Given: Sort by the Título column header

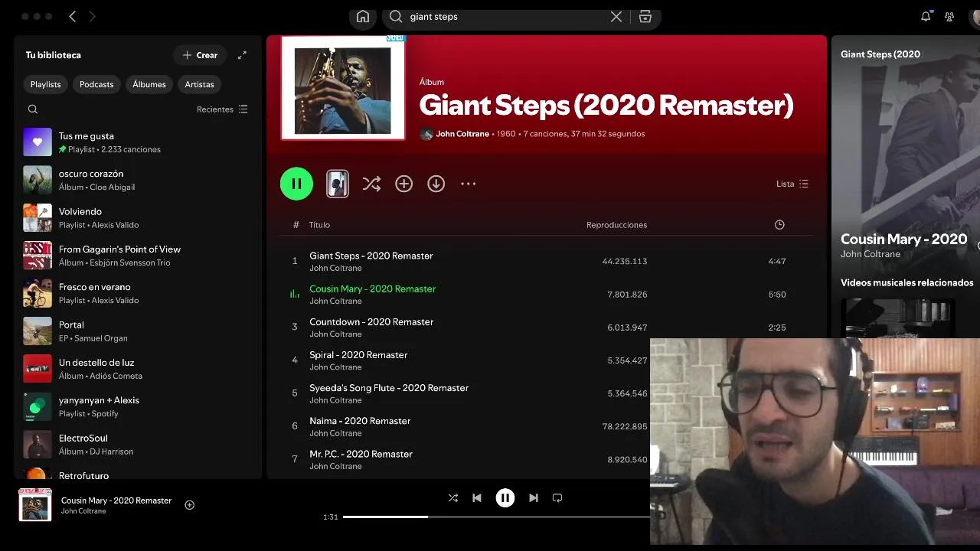Looking at the screenshot, I should point(319,225).
